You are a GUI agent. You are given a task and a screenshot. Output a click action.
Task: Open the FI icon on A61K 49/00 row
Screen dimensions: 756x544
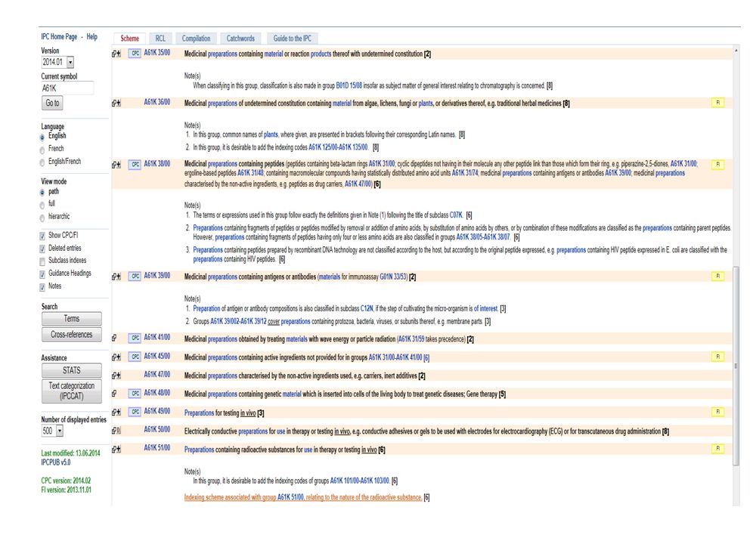(x=718, y=412)
